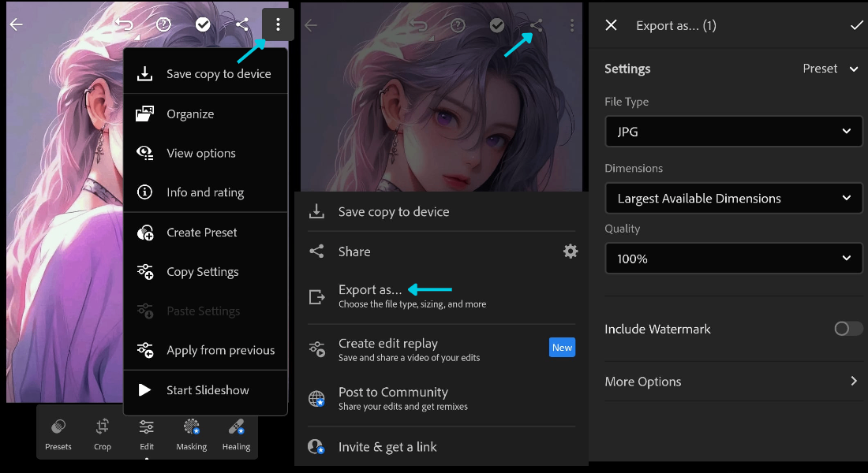Tap the checkmark sync icon on the left screen
This screenshot has width=868, height=473.
point(203,24)
